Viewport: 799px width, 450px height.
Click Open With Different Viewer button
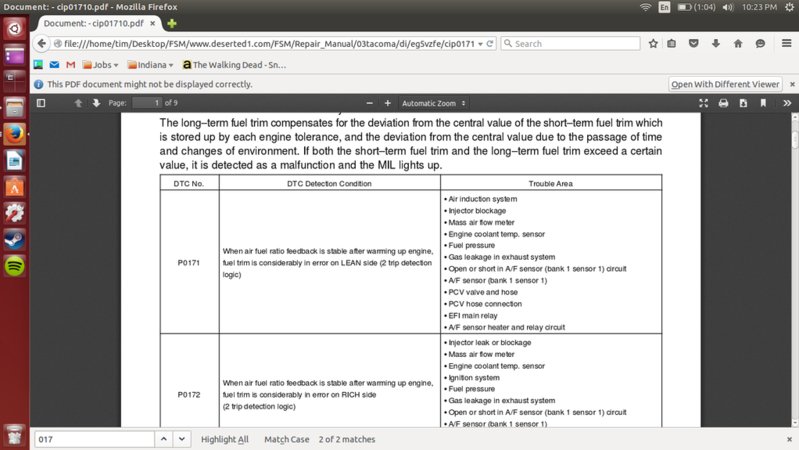coord(725,84)
